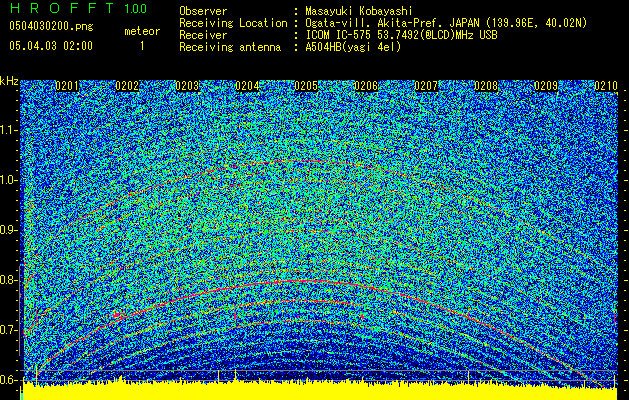629x400 pixels.
Task: Click the Receiving Location label
Action: [x=233, y=23]
